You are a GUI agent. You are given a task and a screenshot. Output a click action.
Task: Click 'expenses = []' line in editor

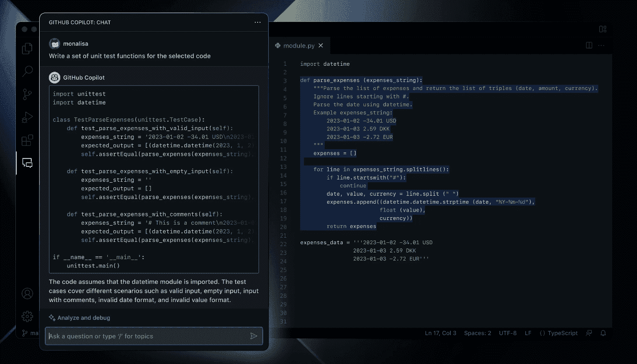pyautogui.click(x=335, y=153)
